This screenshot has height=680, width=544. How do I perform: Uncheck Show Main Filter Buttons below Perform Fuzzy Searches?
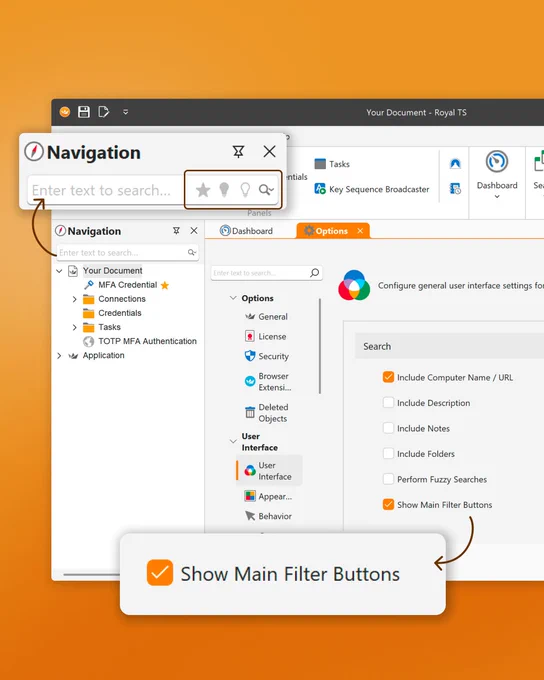tap(388, 504)
